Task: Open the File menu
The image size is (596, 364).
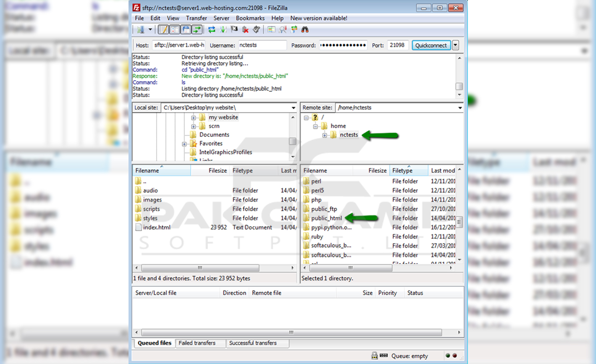Action: (139, 18)
